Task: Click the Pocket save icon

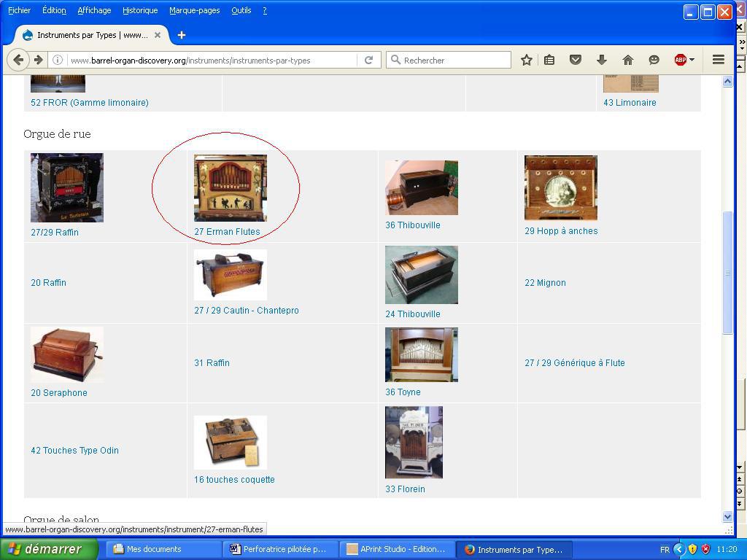Action: [575, 61]
